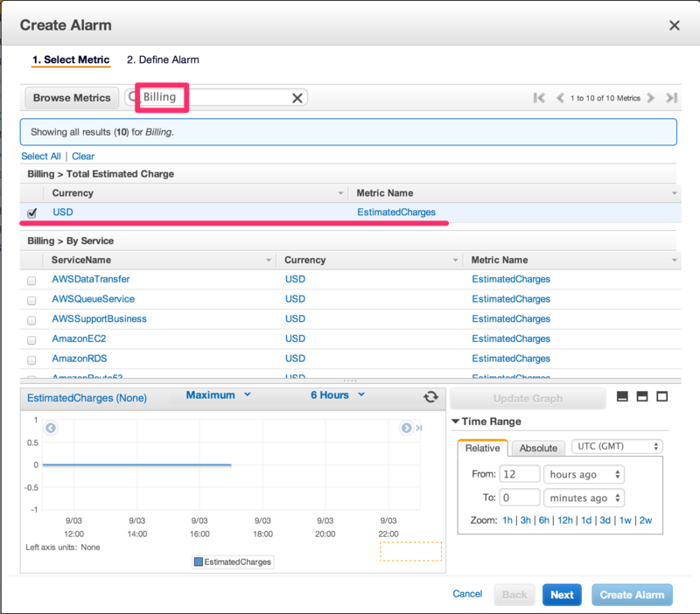Select the '1. Select Metric' step tab
This screenshot has width=700, height=614.
71,59
